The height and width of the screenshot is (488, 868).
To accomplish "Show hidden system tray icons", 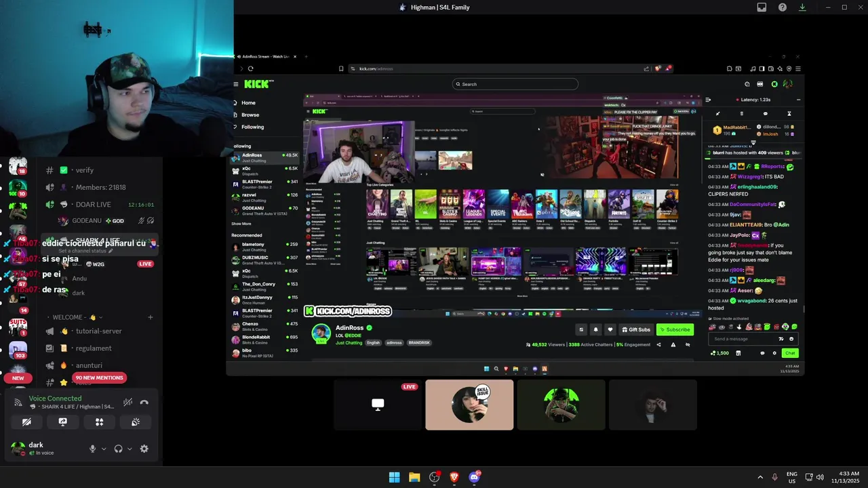I will pos(760,477).
